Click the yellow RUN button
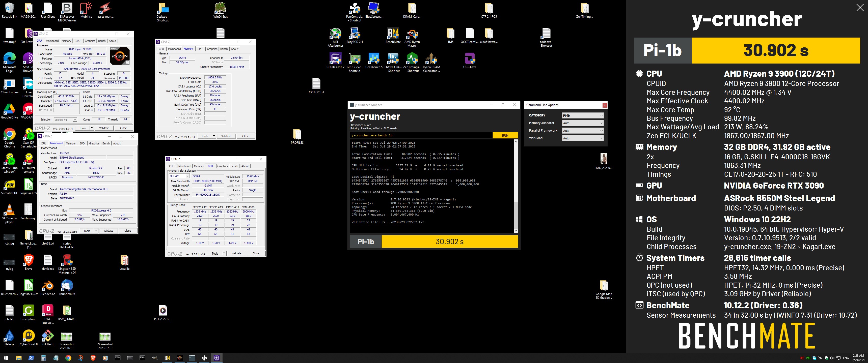 (505, 135)
